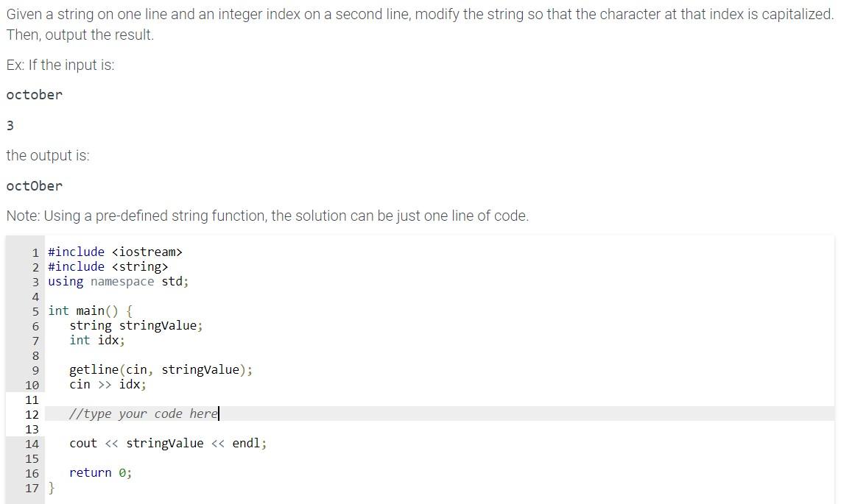Click line number 12 in gutter

point(32,414)
